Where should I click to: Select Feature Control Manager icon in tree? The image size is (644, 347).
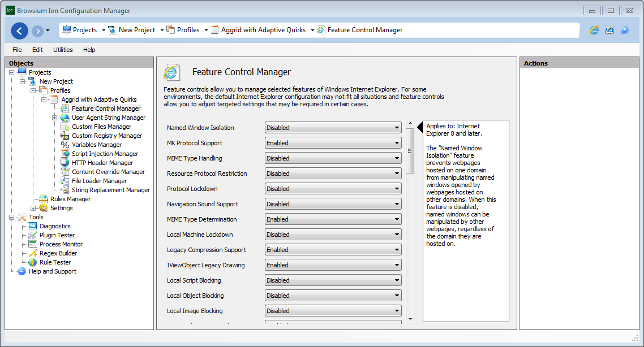click(x=65, y=109)
